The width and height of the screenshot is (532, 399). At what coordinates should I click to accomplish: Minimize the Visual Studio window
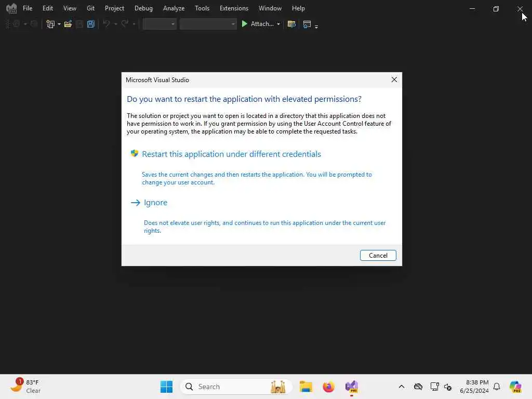pos(472,8)
